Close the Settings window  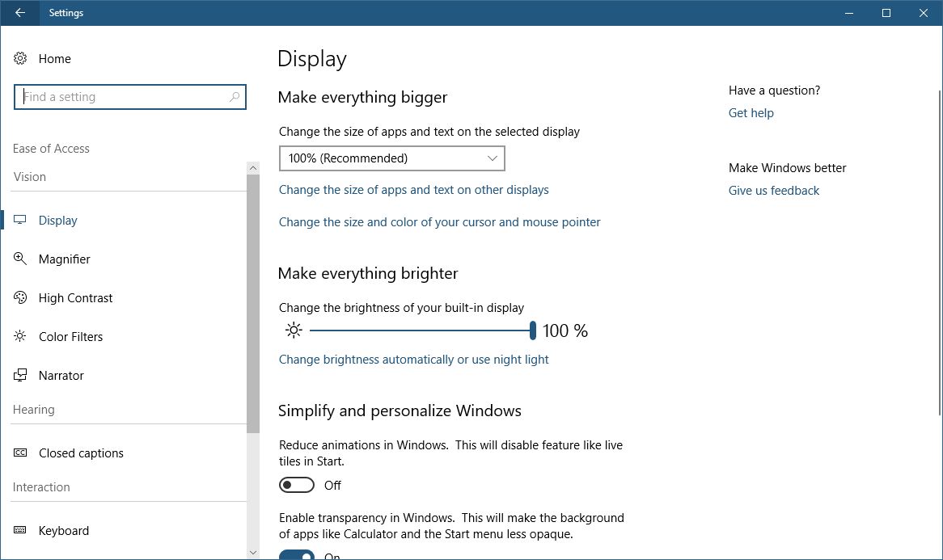pos(924,13)
